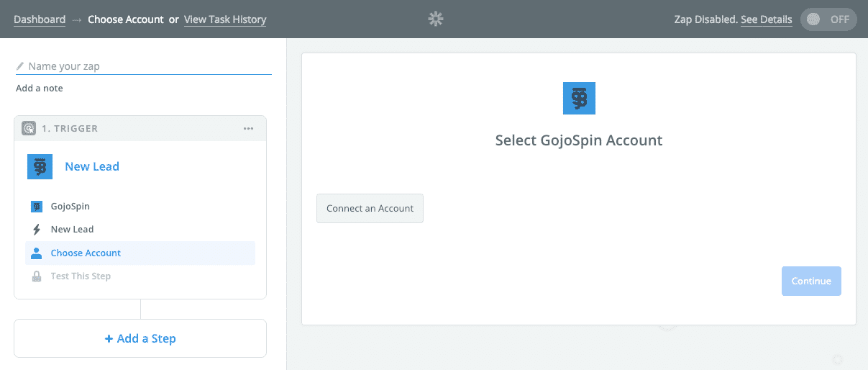868x370 pixels.
Task: Click the Continue button
Action: pos(811,281)
